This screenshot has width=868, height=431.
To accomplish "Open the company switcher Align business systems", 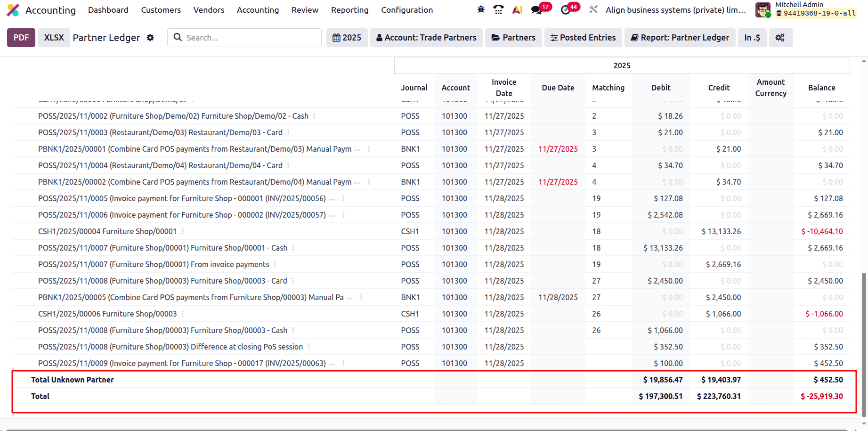I will (x=676, y=10).
